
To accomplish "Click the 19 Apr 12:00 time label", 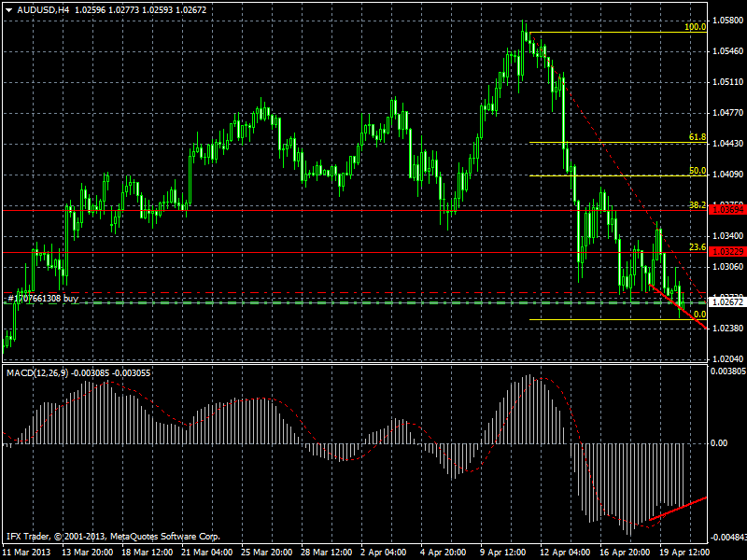I will pos(684,553).
